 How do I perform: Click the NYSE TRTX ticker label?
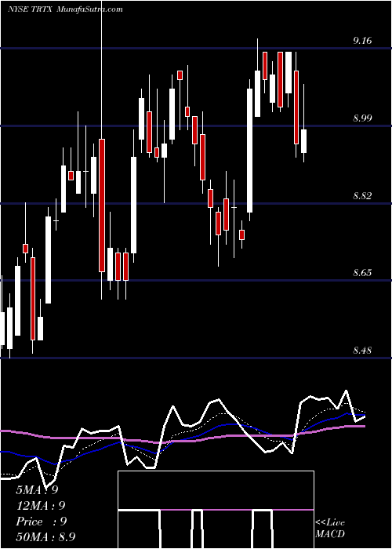(x=30, y=9)
